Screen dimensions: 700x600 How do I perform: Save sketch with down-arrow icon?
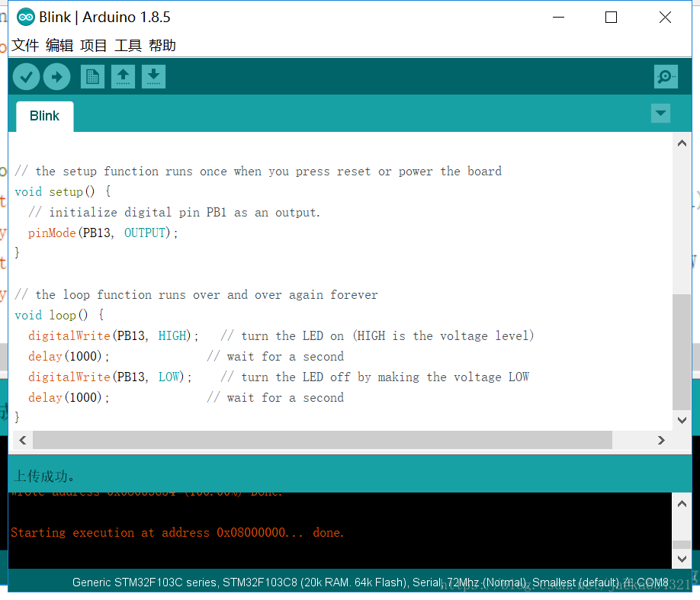pyautogui.click(x=153, y=77)
